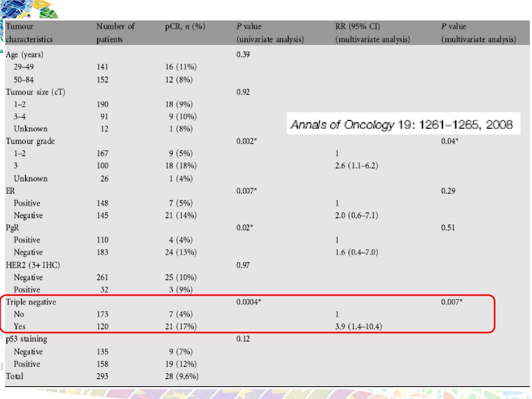Select the 'Age (years)' row label
The width and height of the screenshot is (532, 399).
(24, 55)
